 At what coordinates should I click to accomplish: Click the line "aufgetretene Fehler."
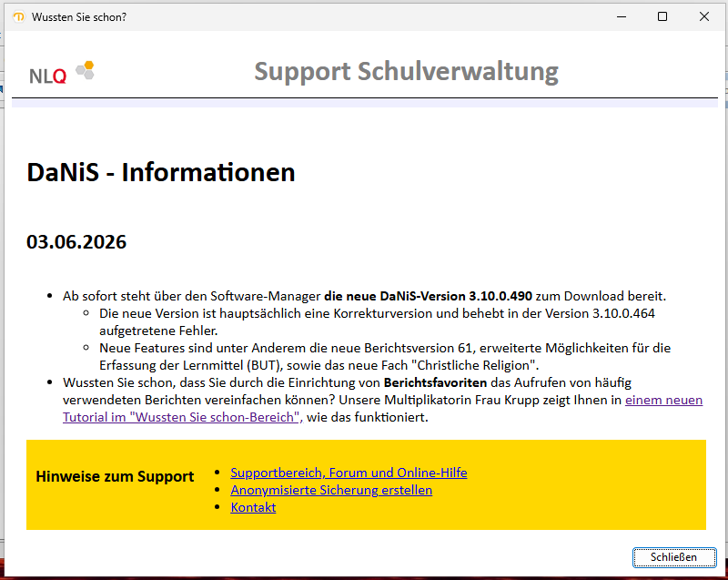tap(158, 331)
